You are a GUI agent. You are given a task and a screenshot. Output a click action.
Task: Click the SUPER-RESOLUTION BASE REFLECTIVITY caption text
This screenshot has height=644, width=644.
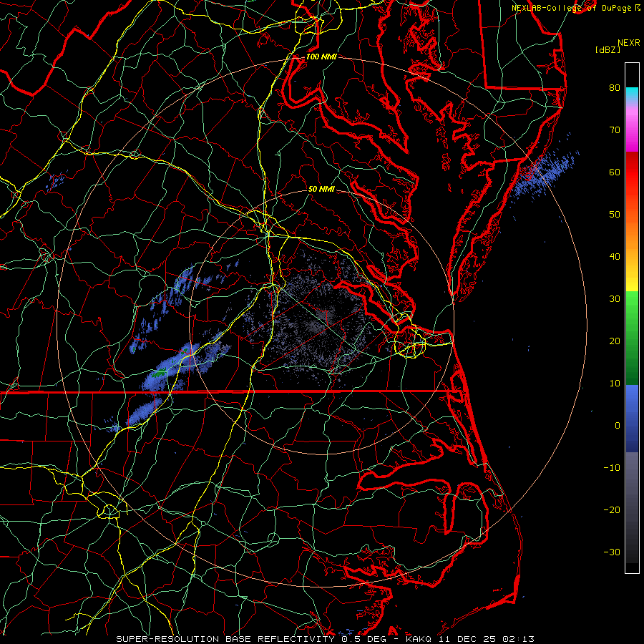coord(225,639)
